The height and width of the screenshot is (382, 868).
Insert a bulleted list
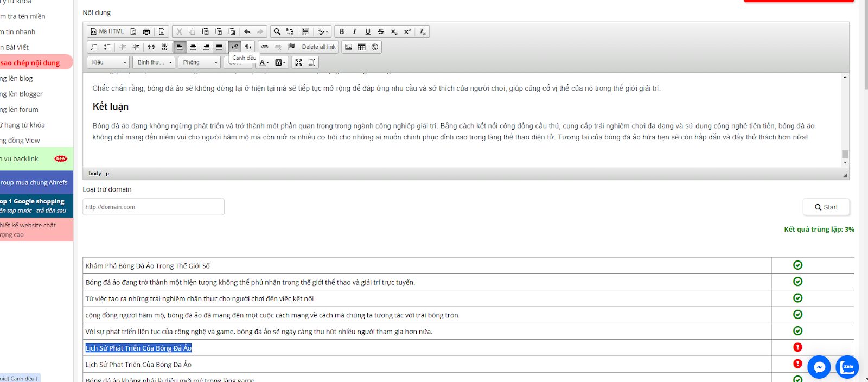[x=107, y=47]
